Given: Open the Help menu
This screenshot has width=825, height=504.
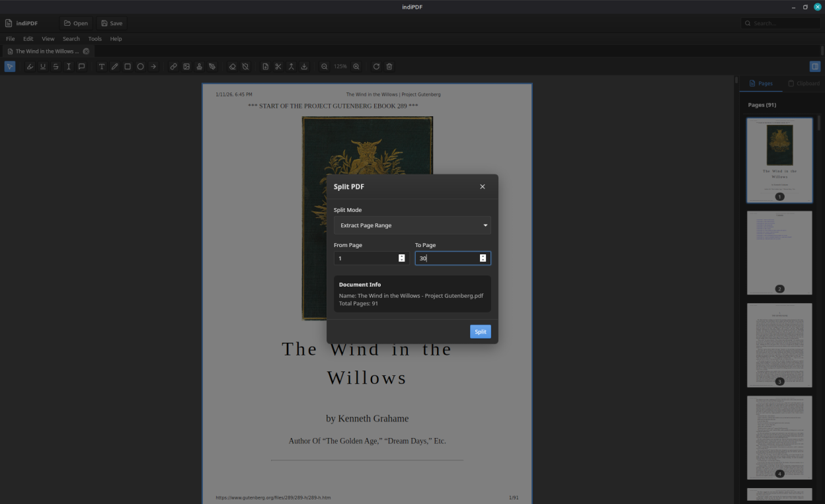Looking at the screenshot, I should point(116,39).
